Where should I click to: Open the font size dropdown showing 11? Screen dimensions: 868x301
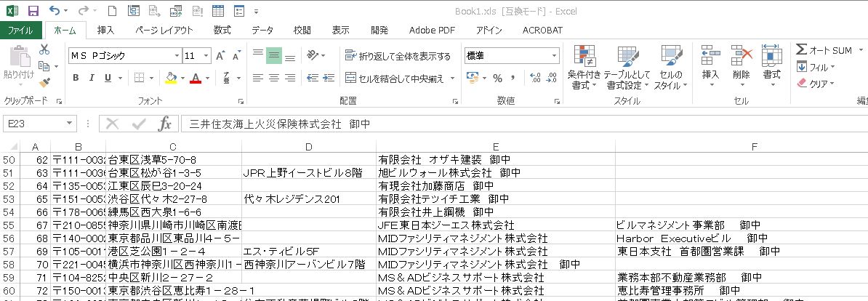206,56
